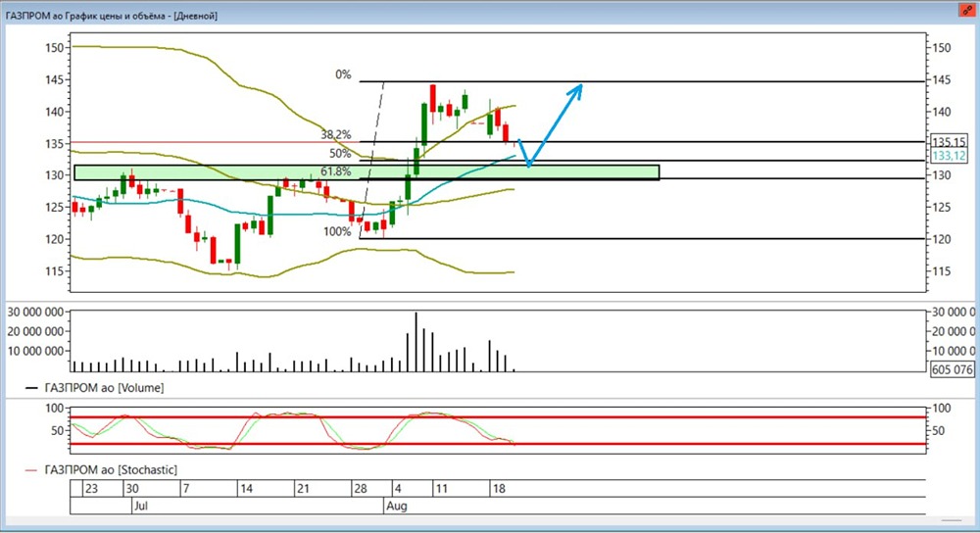This screenshot has width=980, height=533.
Task: Click '100' on left Stochastic axis
Action: coord(55,408)
